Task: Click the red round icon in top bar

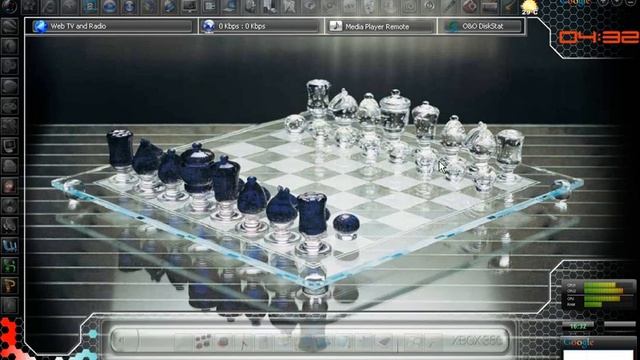Action: coord(470,6)
